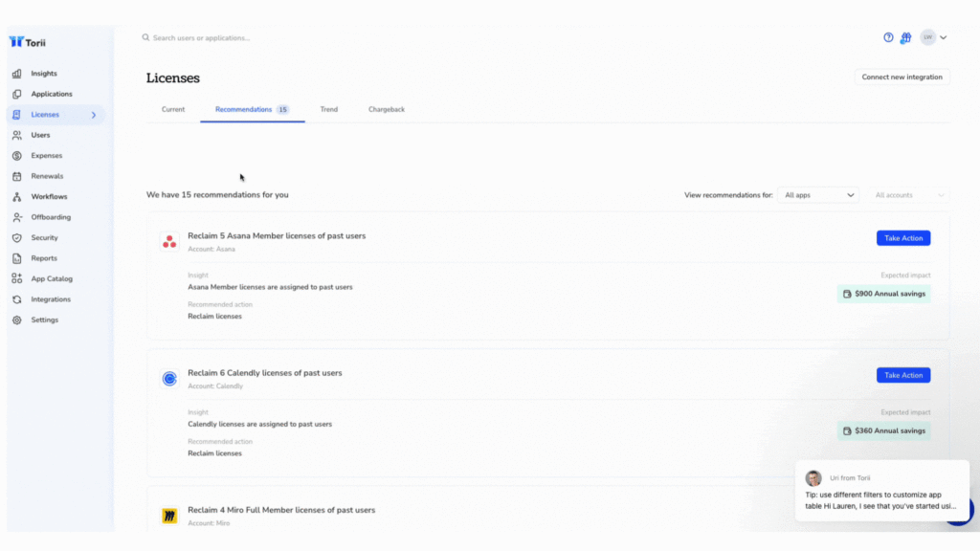Image resolution: width=980 pixels, height=551 pixels.
Task: Click the Recommendations count badge 15
Action: 283,109
